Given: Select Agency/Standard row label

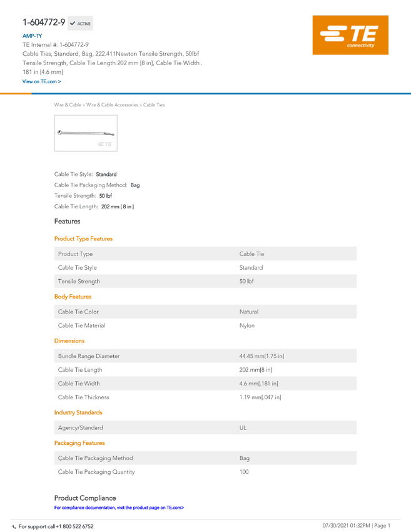Looking at the screenshot, I should 80,428.
